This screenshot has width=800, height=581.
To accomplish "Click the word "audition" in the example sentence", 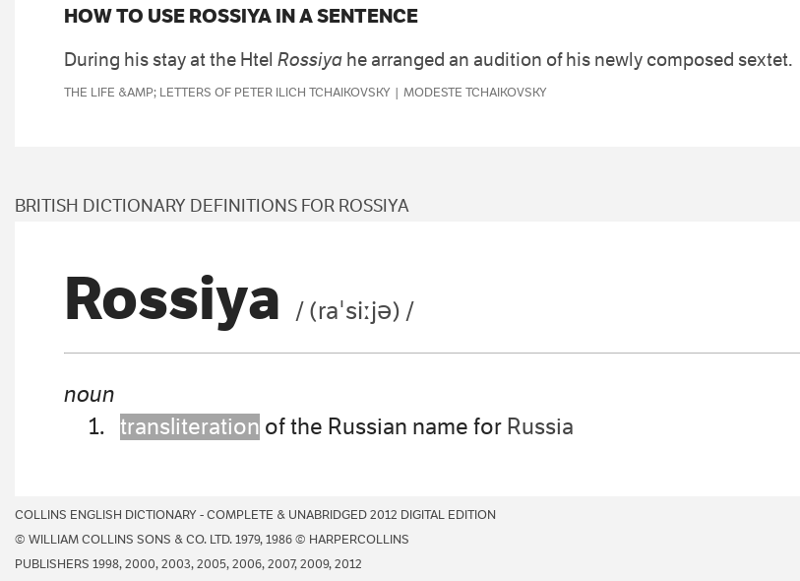I will click(x=508, y=60).
